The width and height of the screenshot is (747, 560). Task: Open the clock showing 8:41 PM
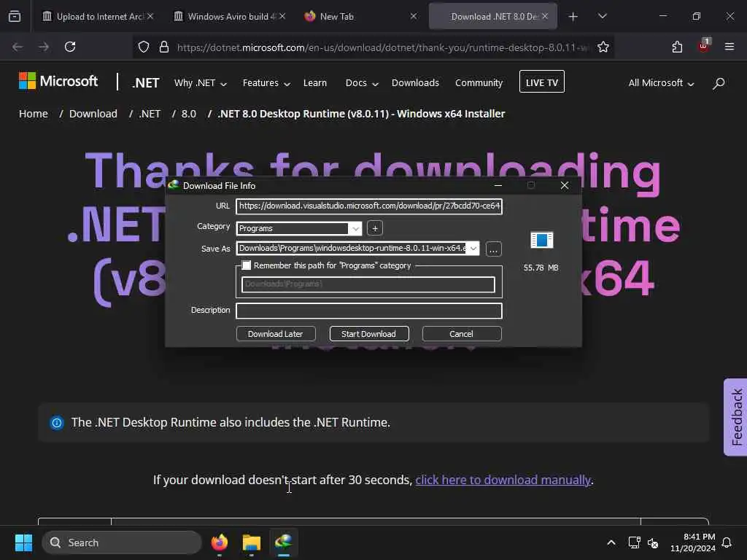click(x=692, y=542)
